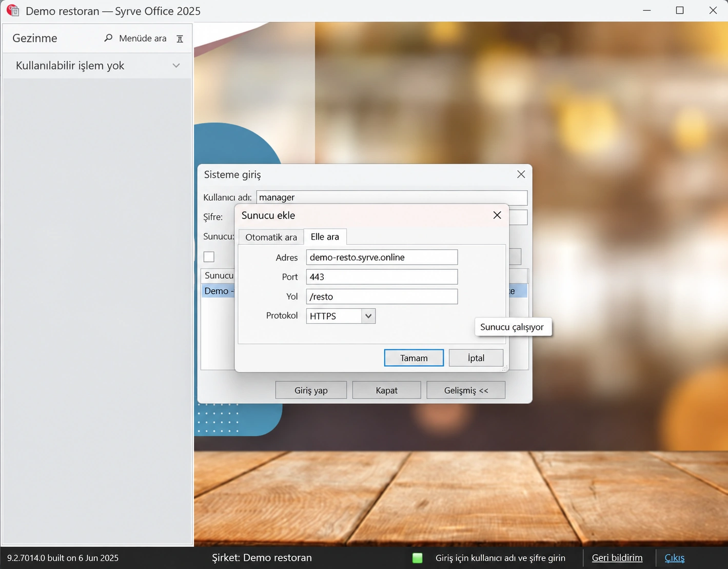Screen dimensions: 728x569
Task: Click the green status indicator in status bar
Action: pyautogui.click(x=418, y=558)
